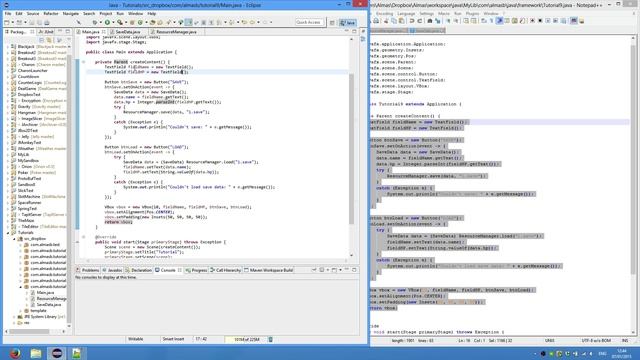The image size is (640, 360).
Task: Switch to the Problems tab
Action: point(87,270)
